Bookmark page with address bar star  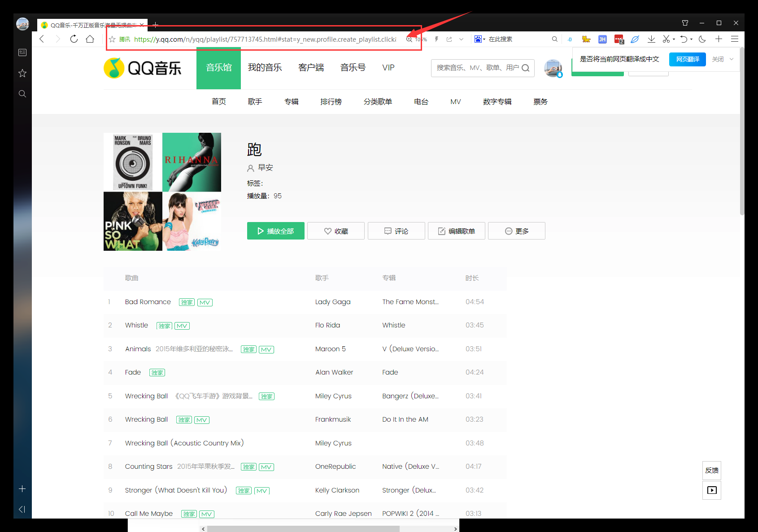coord(112,39)
